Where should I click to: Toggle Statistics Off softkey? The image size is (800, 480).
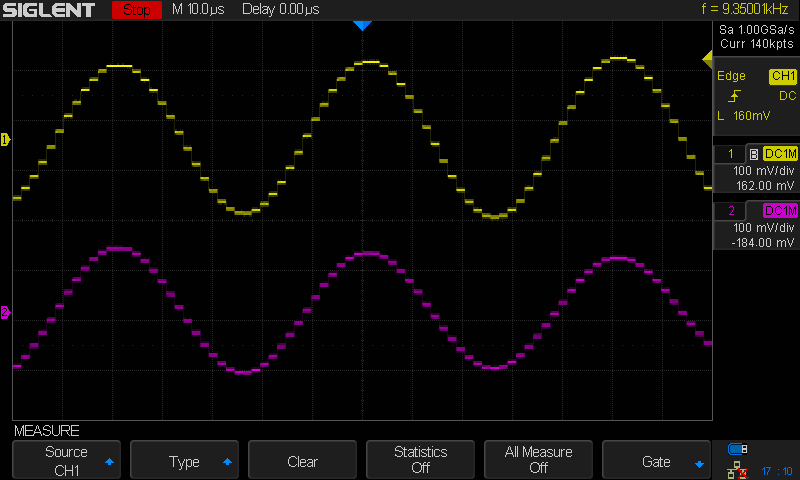(x=420, y=461)
